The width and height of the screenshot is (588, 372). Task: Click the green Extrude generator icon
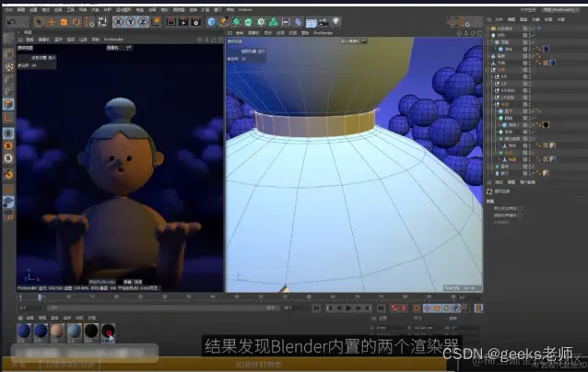click(248, 22)
